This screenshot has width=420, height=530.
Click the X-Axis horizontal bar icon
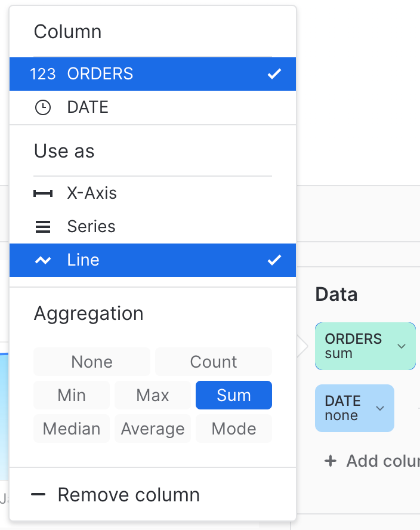[43, 193]
